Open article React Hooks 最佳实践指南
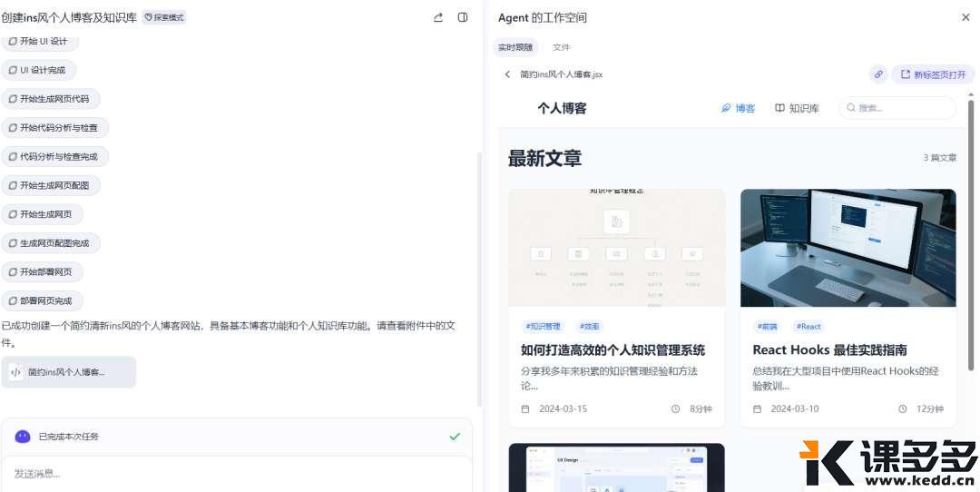This screenshot has width=980, height=492. (829, 350)
